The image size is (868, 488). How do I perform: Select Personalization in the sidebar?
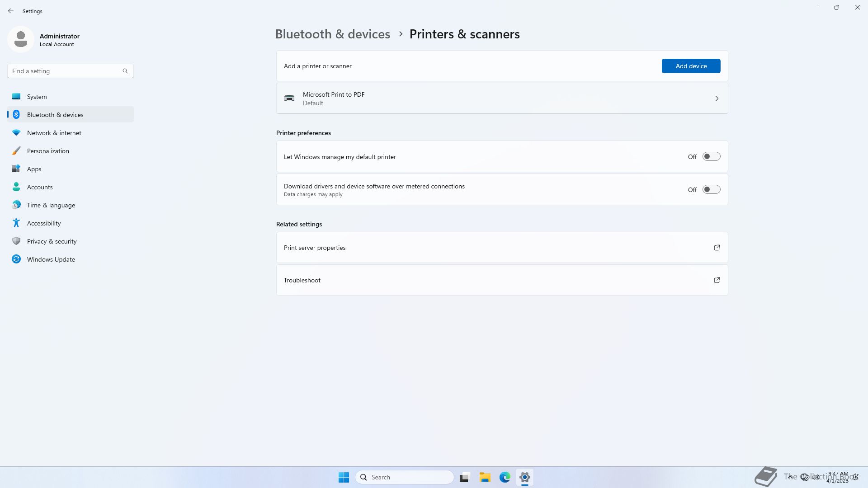(71, 150)
